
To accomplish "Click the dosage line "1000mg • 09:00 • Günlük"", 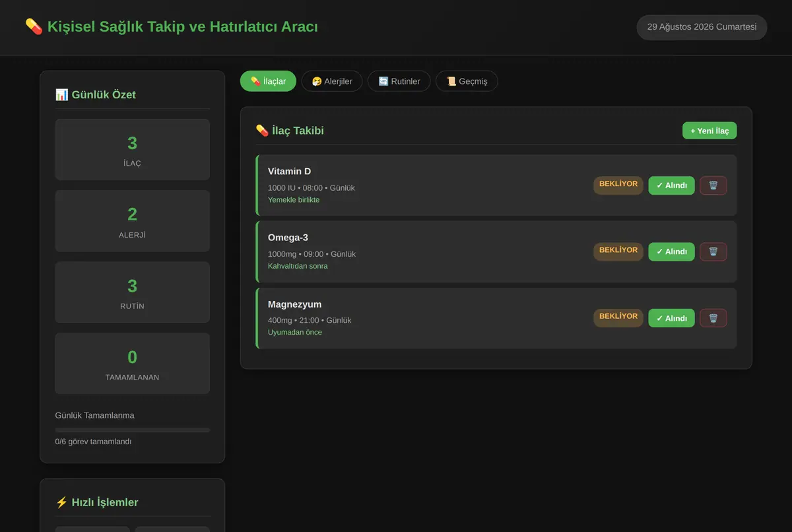I will coord(312,254).
